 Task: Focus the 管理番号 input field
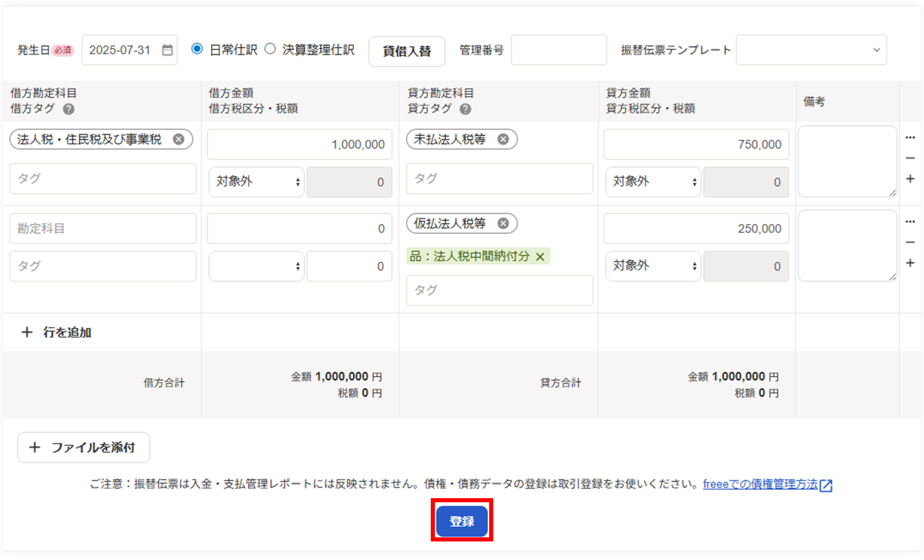(559, 50)
